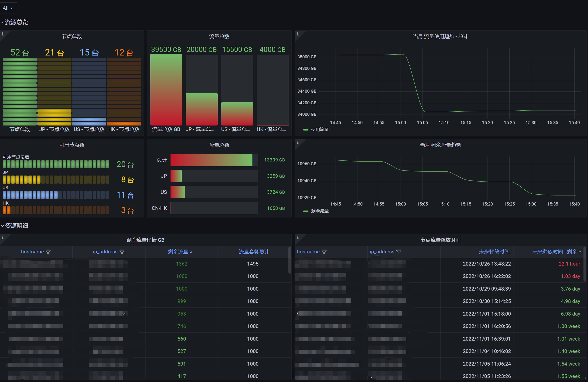The width and height of the screenshot is (588, 382).
Task: Open hostname filter in 剩余流量详情 table
Action: pos(48,252)
